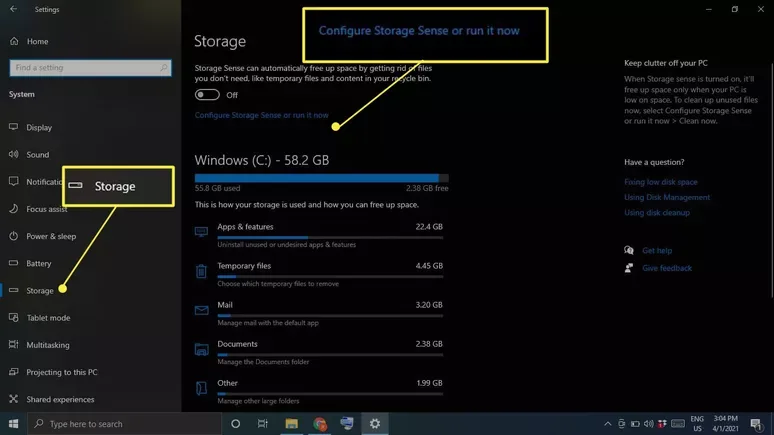Image resolution: width=774 pixels, height=435 pixels.
Task: Click the Display monitor icon
Action: click(x=13, y=127)
